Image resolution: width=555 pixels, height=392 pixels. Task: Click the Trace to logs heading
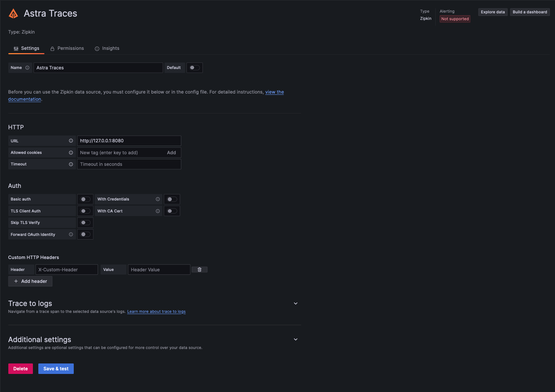coord(30,303)
